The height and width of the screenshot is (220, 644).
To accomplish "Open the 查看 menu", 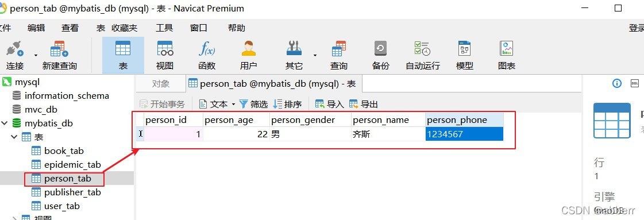I will pyautogui.click(x=70, y=28).
